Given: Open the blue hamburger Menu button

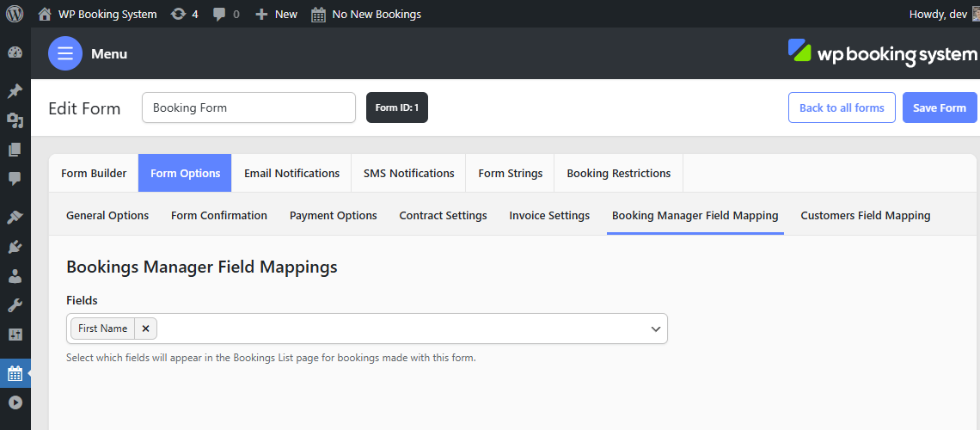Looking at the screenshot, I should click(x=65, y=53).
